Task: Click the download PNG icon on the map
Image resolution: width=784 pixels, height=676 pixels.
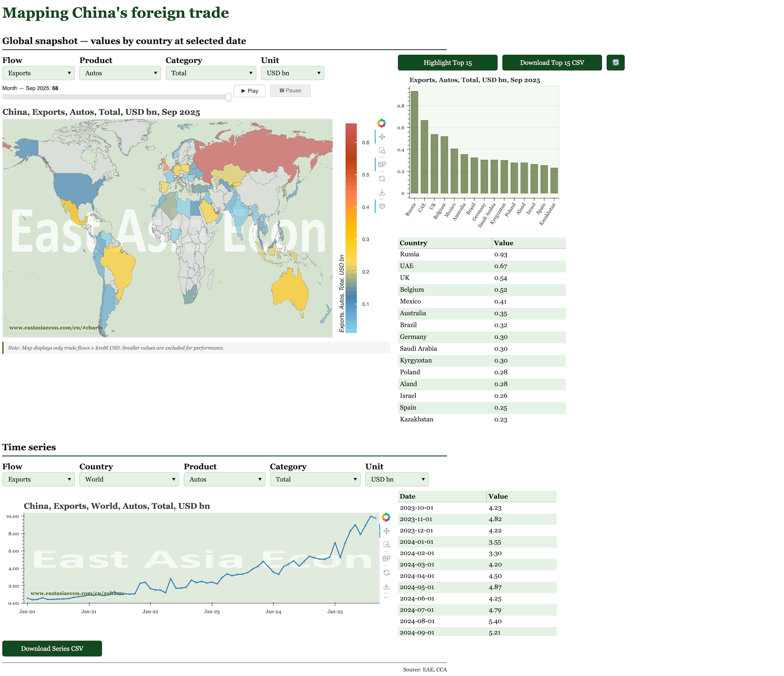Action: (x=382, y=191)
